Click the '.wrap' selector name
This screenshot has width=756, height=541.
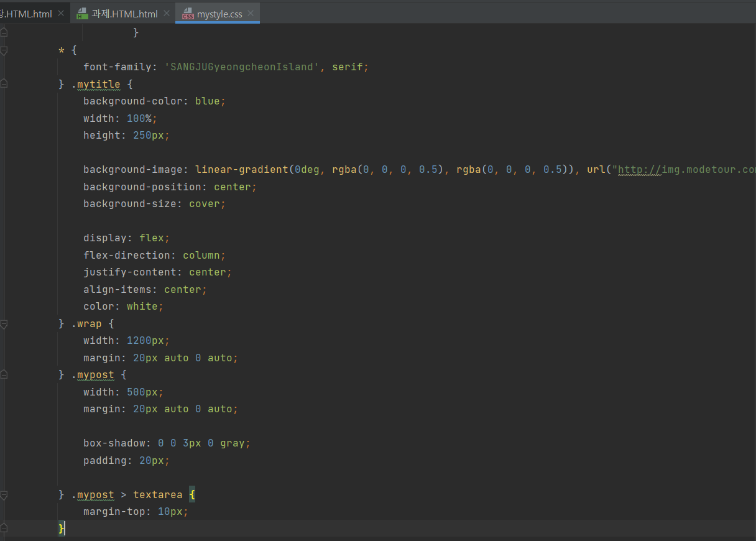86,323
